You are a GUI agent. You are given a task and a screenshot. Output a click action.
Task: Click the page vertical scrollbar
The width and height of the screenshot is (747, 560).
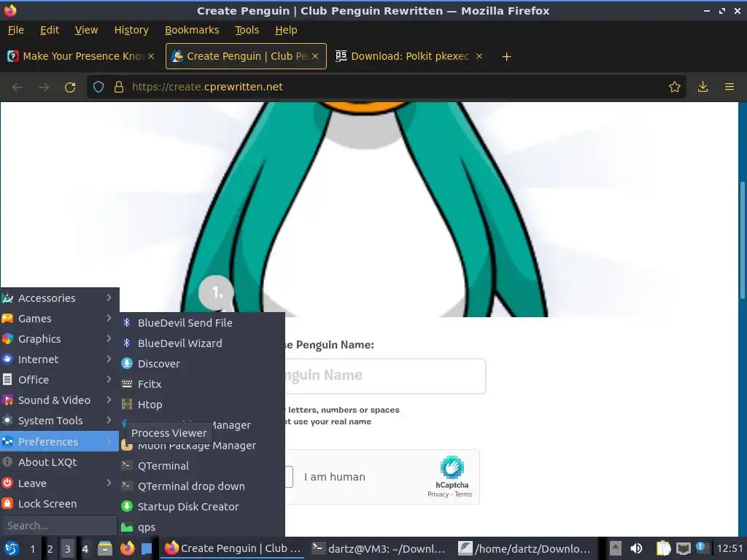click(742, 241)
